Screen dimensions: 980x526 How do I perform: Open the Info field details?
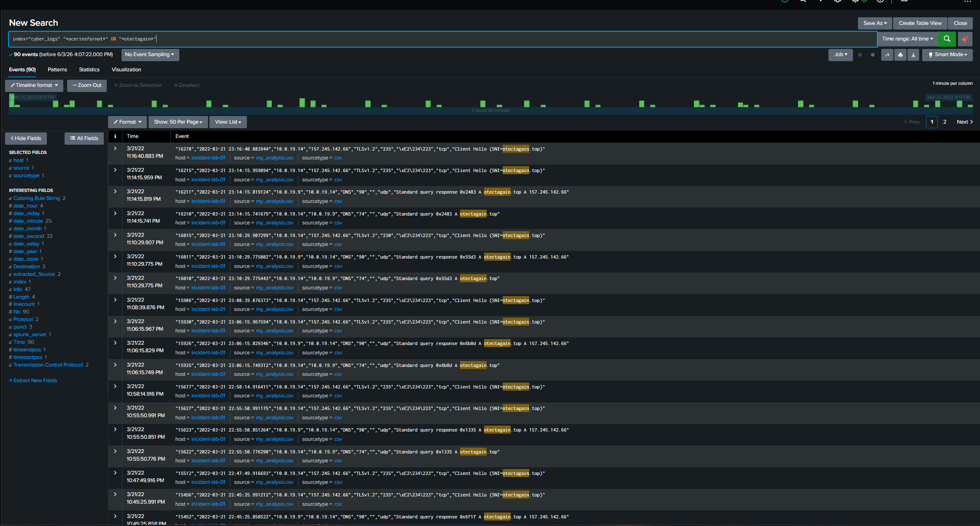coord(17,289)
